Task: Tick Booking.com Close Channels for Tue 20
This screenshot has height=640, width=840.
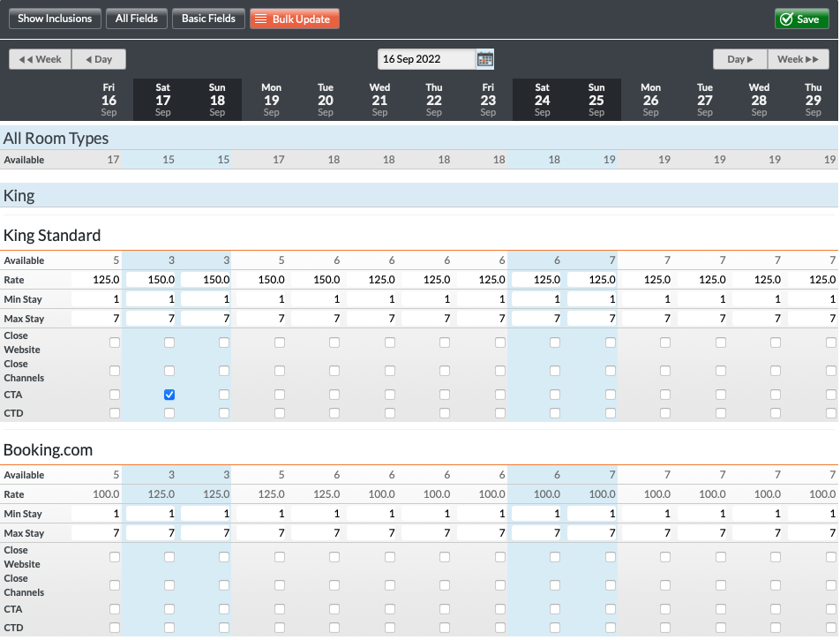Action: click(334, 585)
